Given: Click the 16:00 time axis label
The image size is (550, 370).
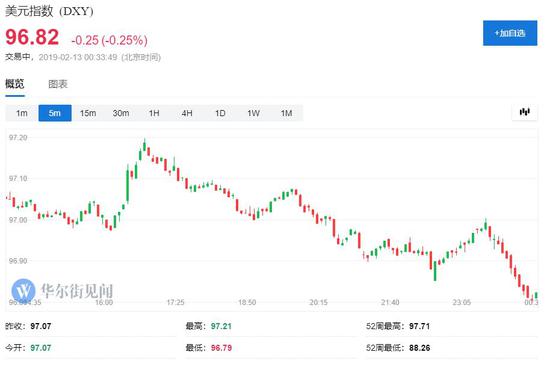Looking at the screenshot, I should 104,302.
